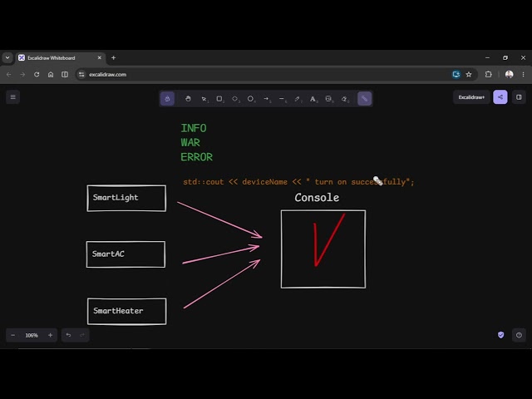Redo the last action
Screen dimensions: 532x399
point(82,335)
